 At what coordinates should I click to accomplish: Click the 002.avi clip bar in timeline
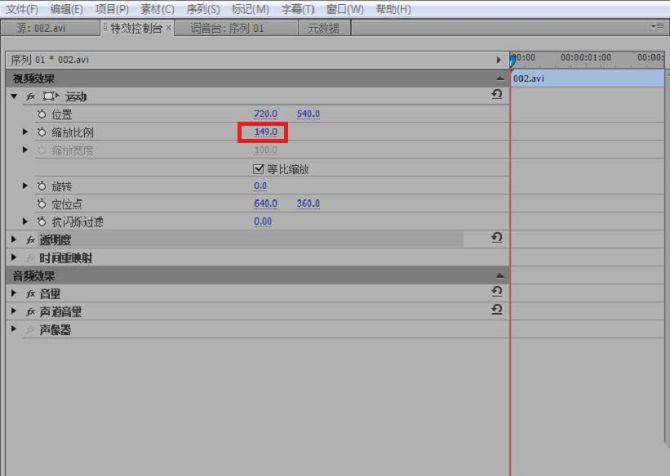pyautogui.click(x=586, y=78)
